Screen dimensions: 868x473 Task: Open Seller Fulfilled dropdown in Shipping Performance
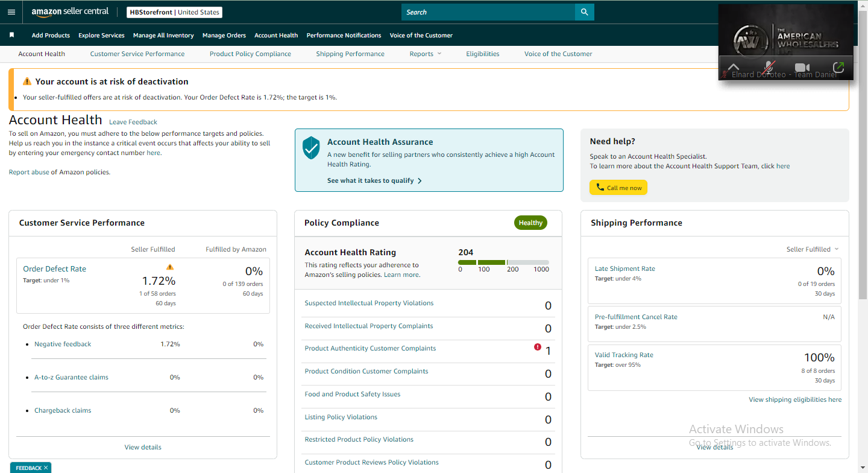tap(813, 249)
